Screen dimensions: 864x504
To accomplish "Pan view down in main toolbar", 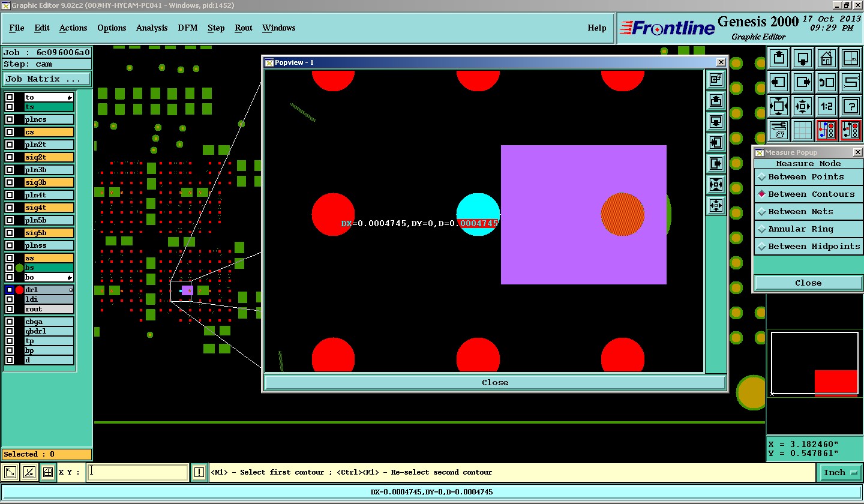I will [803, 58].
